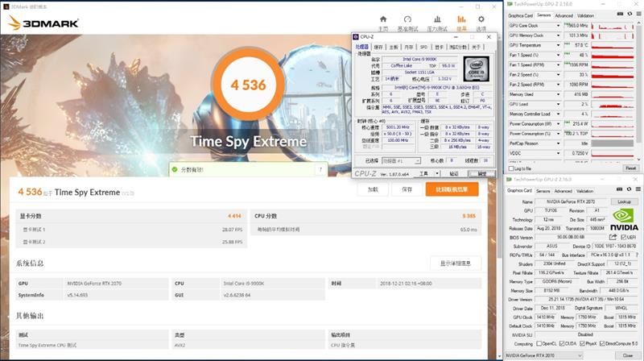The height and width of the screenshot is (361, 644).
Task: Click the GPU Load red history graph
Action: tap(613, 105)
